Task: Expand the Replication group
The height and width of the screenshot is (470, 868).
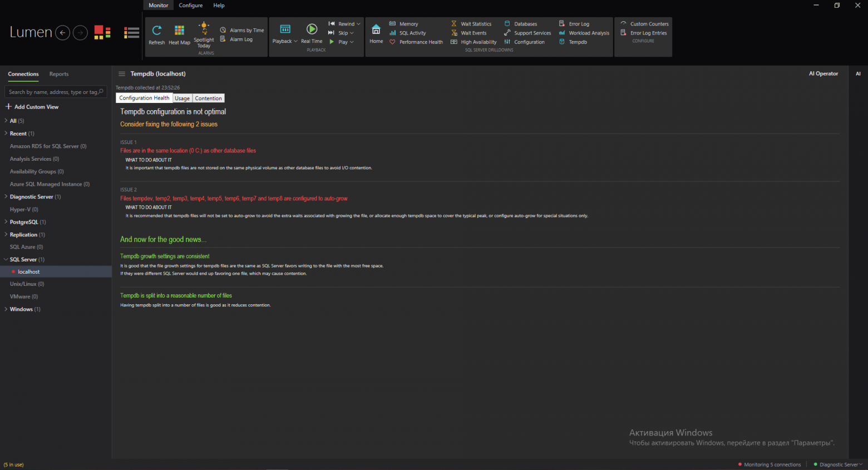Action: (6, 235)
